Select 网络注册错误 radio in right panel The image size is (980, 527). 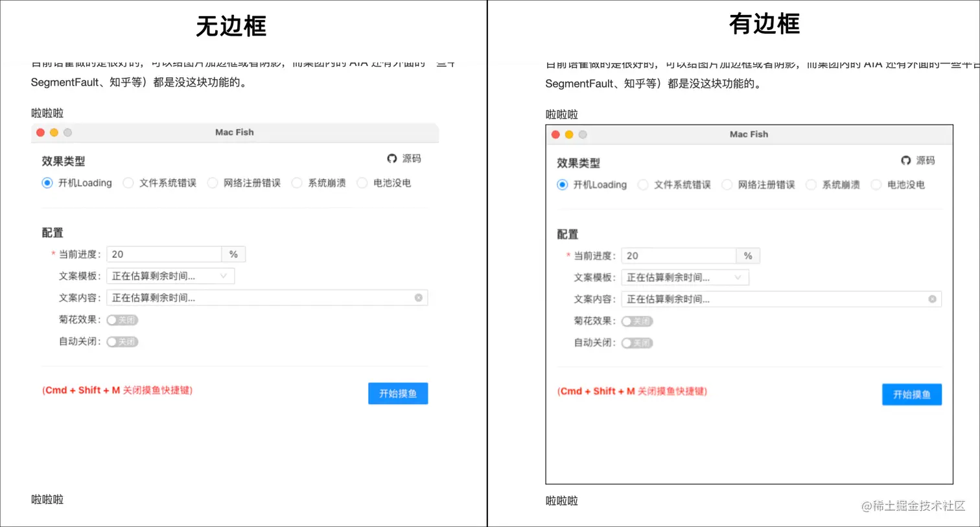click(x=727, y=185)
